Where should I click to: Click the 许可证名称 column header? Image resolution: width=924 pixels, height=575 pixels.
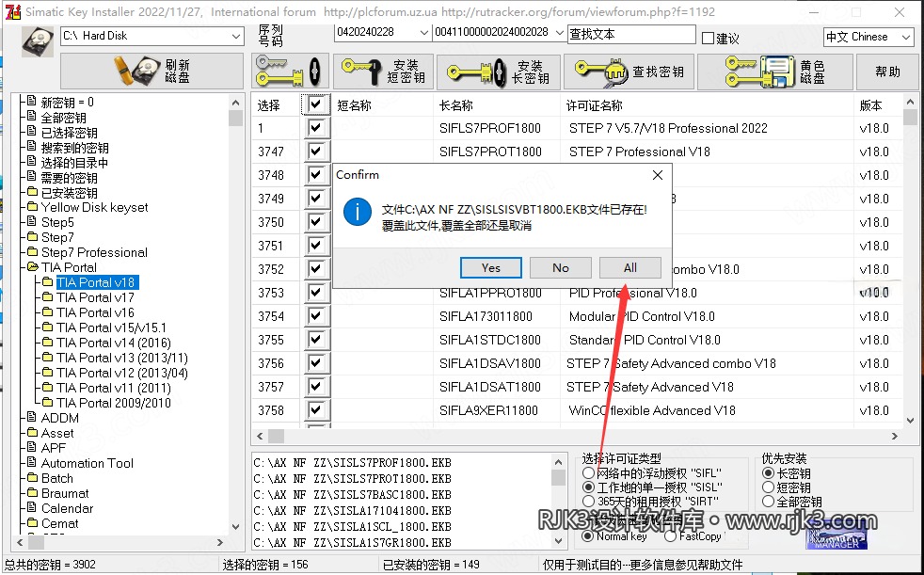pyautogui.click(x=595, y=105)
